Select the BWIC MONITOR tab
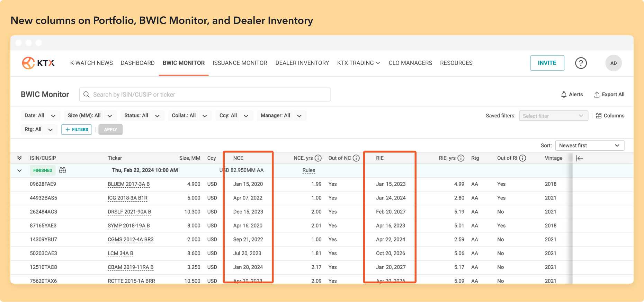The width and height of the screenshot is (644, 302). point(184,63)
